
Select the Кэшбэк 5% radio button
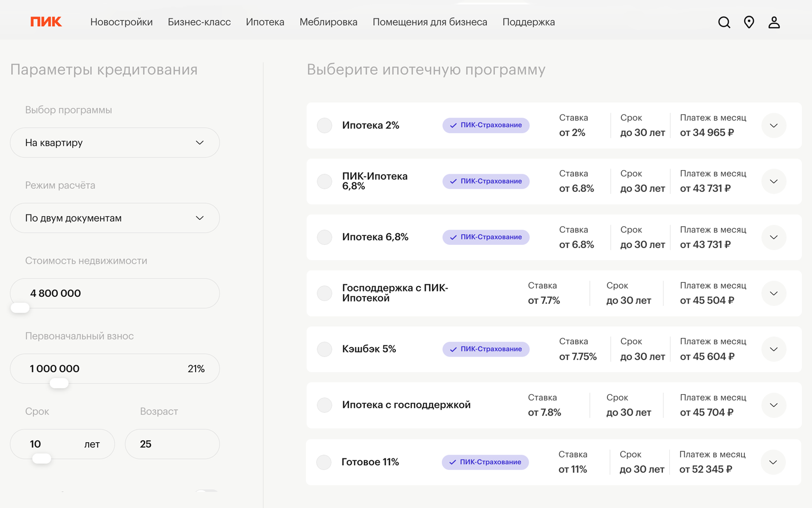coord(324,349)
